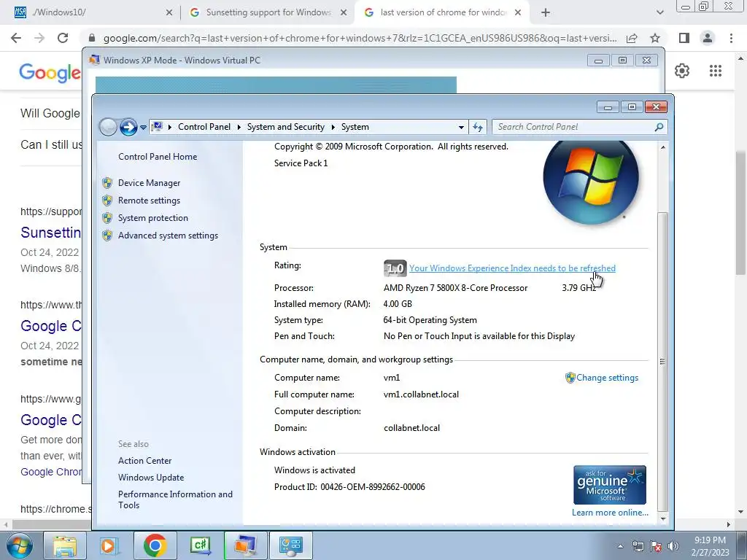Share this page icon in address bar
The image size is (747, 560).
pos(632,38)
